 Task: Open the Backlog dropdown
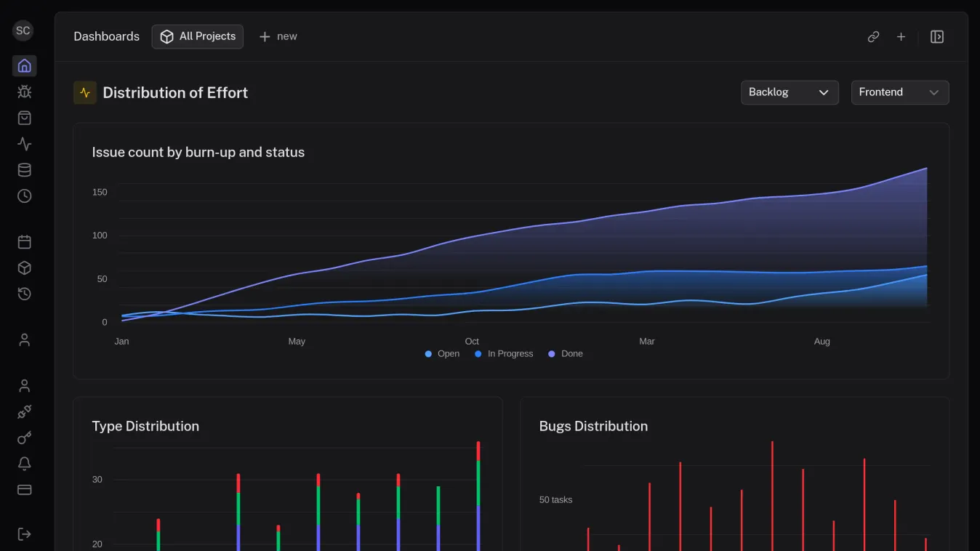click(790, 92)
